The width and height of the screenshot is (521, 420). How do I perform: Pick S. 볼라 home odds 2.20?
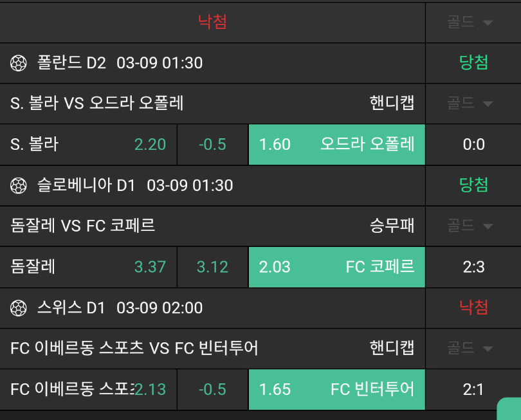(x=89, y=144)
